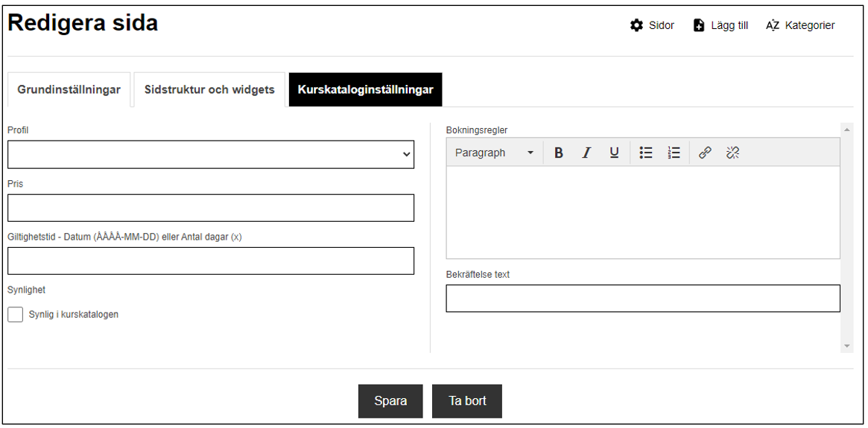Screen dimensions: 868x428
Task: Open the Sidstruktur och widgets tab
Action: pos(210,89)
